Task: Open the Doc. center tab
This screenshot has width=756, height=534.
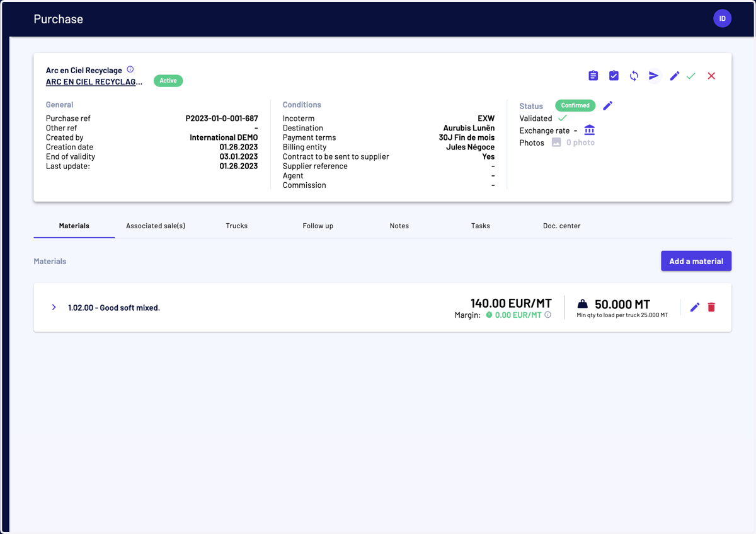Action: (562, 226)
